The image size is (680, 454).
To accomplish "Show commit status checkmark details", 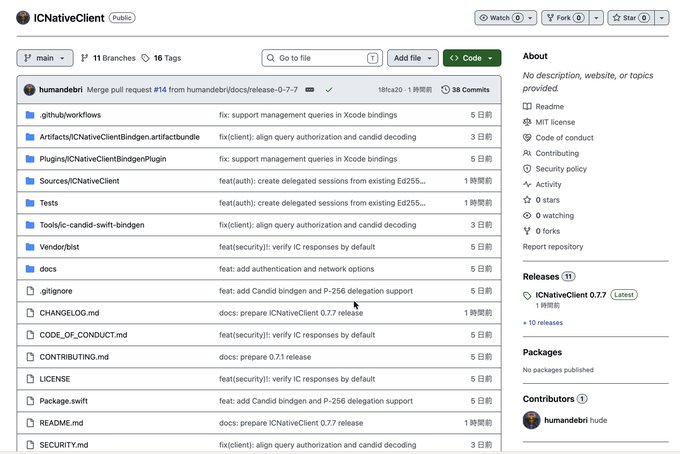I will [x=329, y=90].
